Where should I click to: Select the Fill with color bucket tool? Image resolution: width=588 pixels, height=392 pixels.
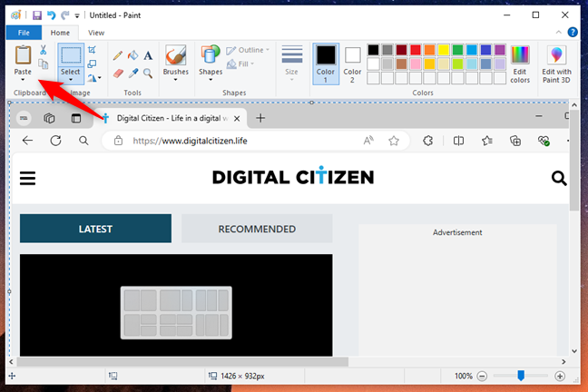click(x=132, y=55)
